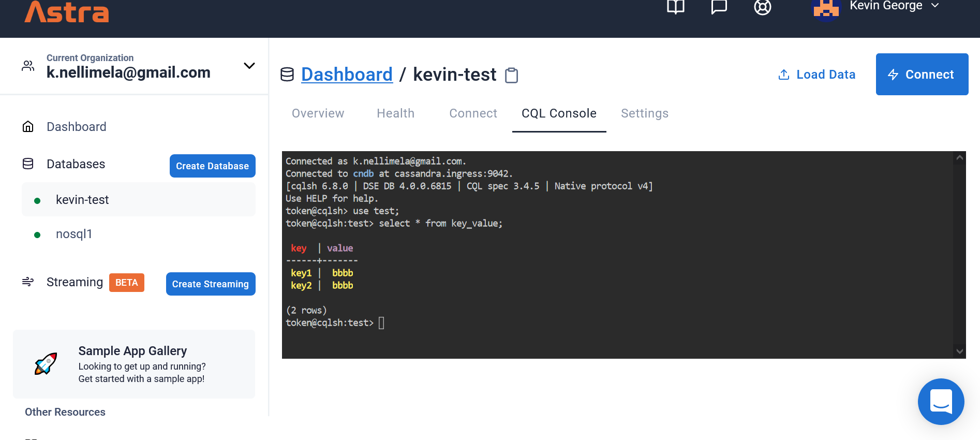Switch to the Overview tab
The image size is (980, 440).
pyautogui.click(x=318, y=113)
